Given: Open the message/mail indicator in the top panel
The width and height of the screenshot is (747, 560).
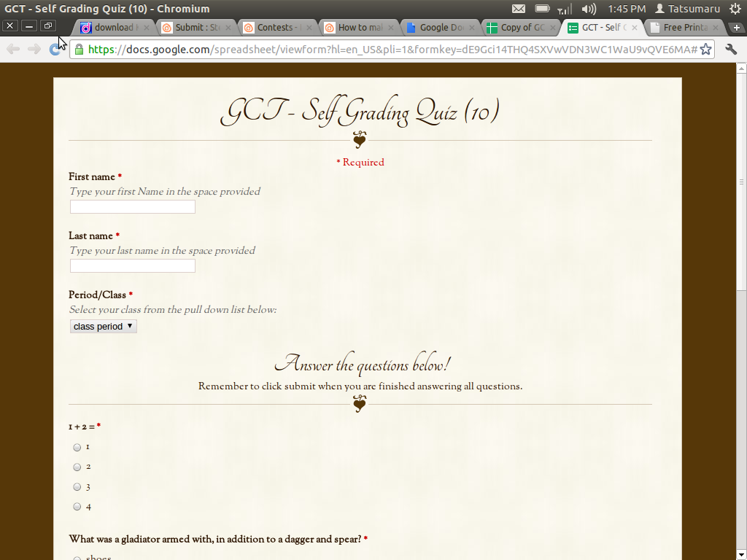Looking at the screenshot, I should point(518,9).
